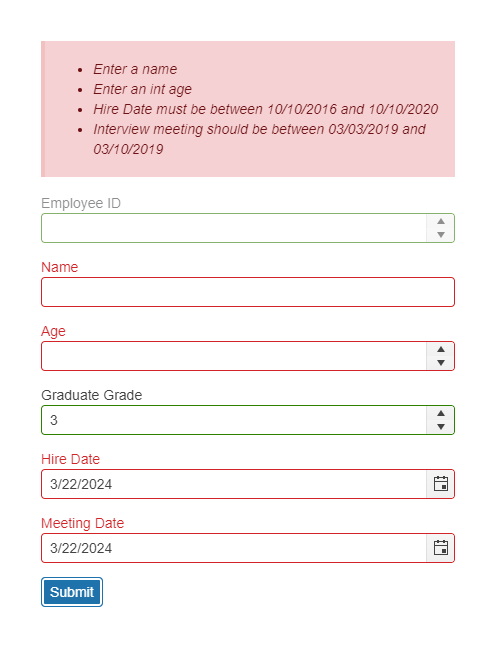Increment the Graduate Grade spinner up

pos(440,413)
